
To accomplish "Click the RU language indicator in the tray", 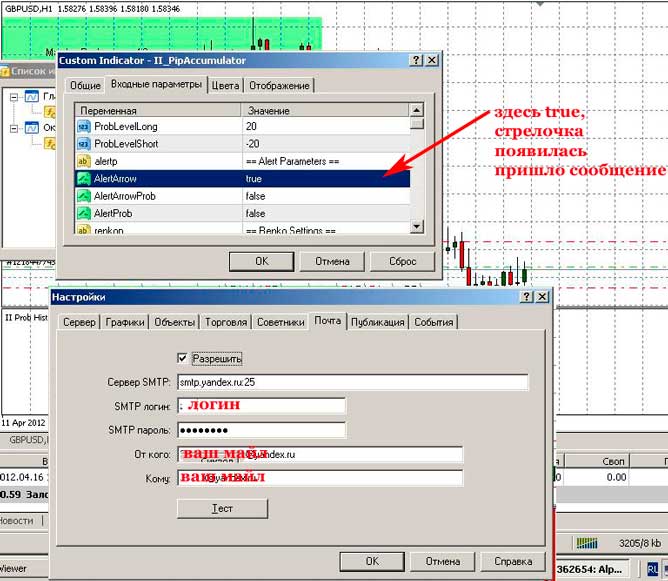I will [652, 569].
